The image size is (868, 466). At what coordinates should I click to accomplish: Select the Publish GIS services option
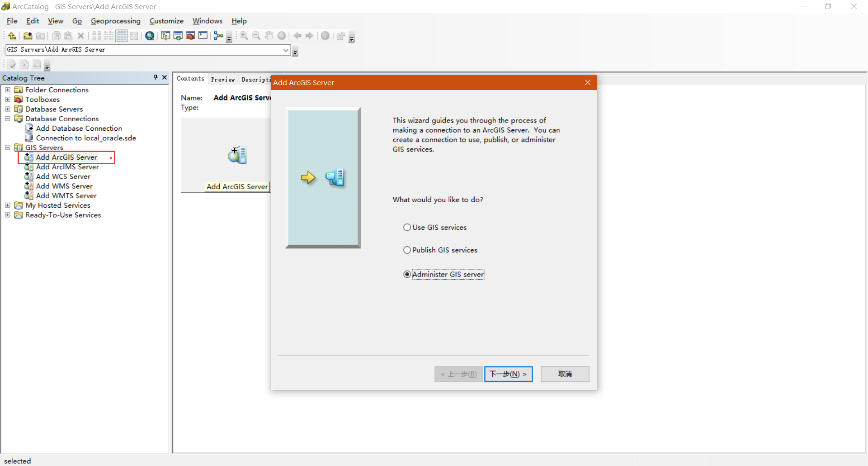click(407, 250)
